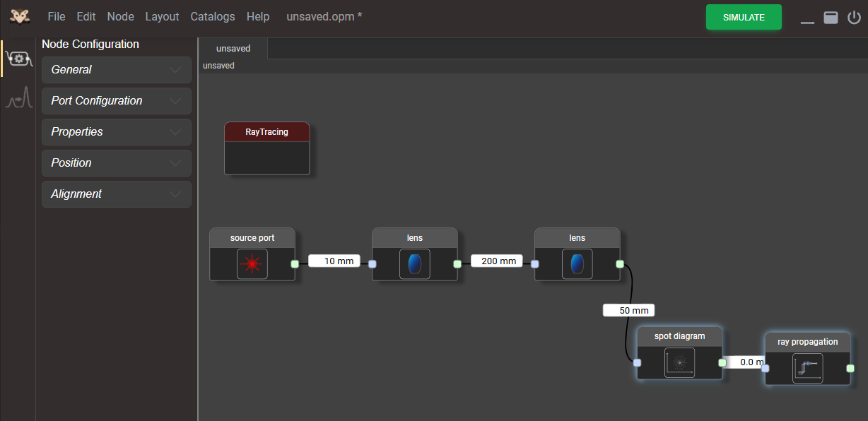Select the spot diagram node title
The height and width of the screenshot is (421, 868).
680,336
